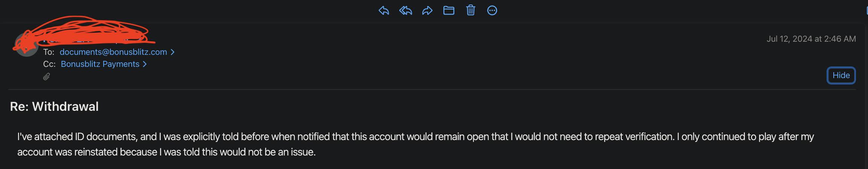Open the Bonusblitz Payments Cc contact
The width and height of the screenshot is (868, 169).
[x=100, y=64]
